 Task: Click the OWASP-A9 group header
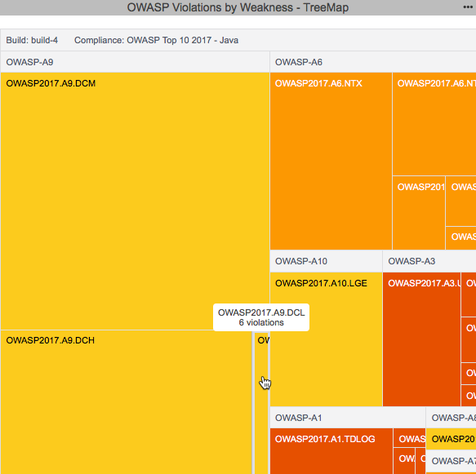click(x=135, y=62)
